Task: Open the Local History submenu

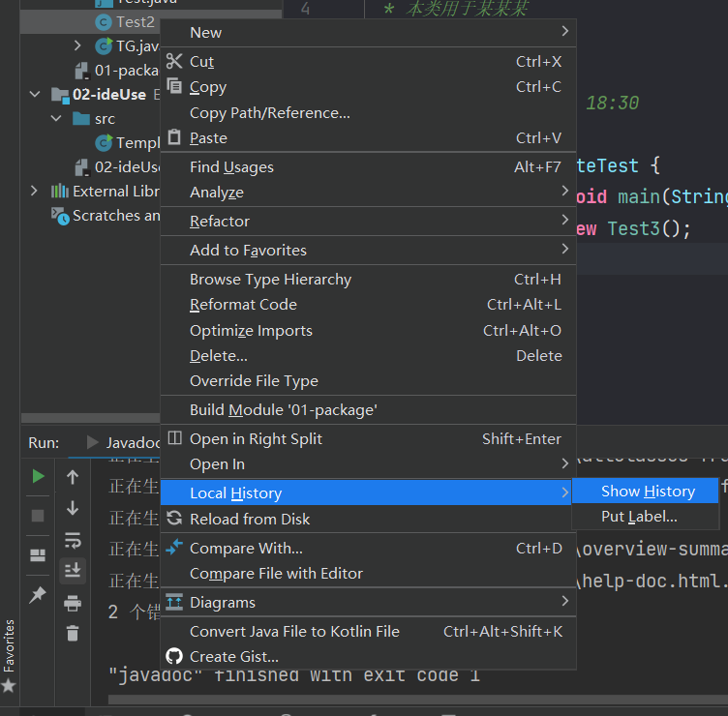Action: (366, 492)
